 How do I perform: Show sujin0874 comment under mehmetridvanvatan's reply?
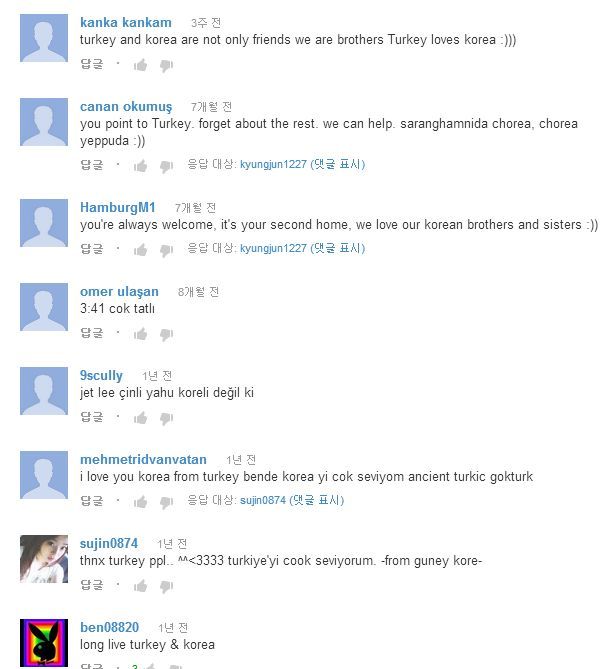point(292,500)
